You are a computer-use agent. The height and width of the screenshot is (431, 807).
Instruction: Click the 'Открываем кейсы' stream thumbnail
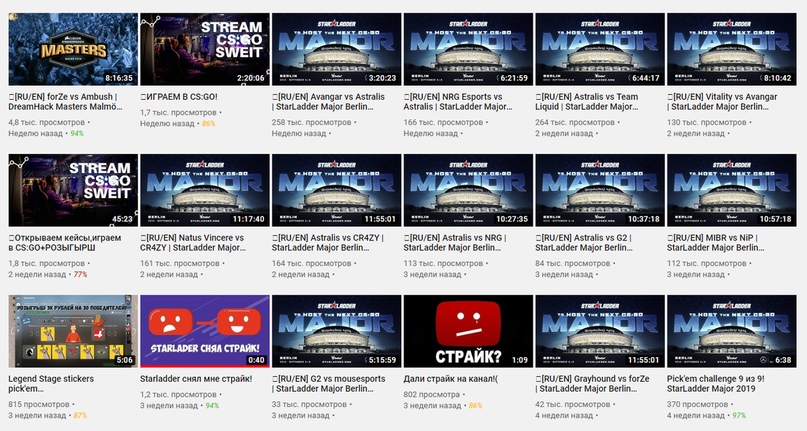coord(72,191)
